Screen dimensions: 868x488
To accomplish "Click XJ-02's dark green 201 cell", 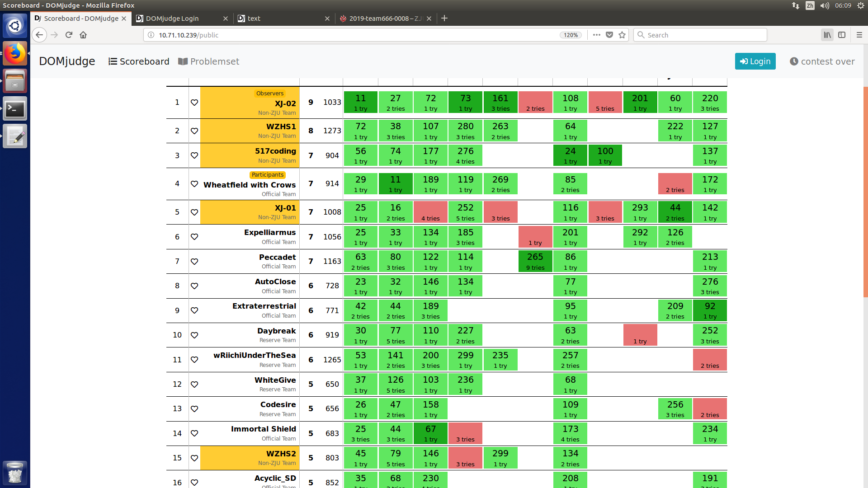I will click(x=640, y=102).
